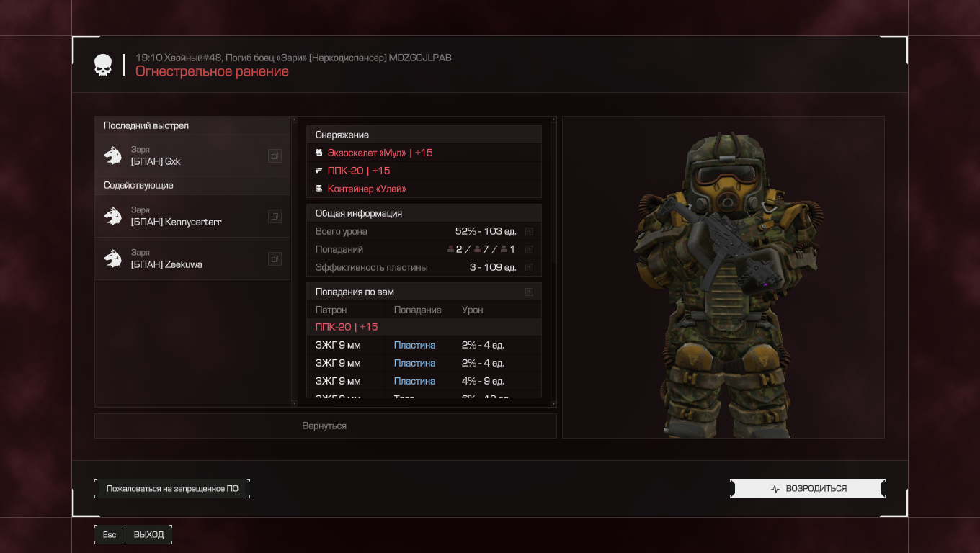Click the death log line with MOZGOJLPAB
Image resolution: width=980 pixels, height=553 pixels.
click(x=293, y=58)
